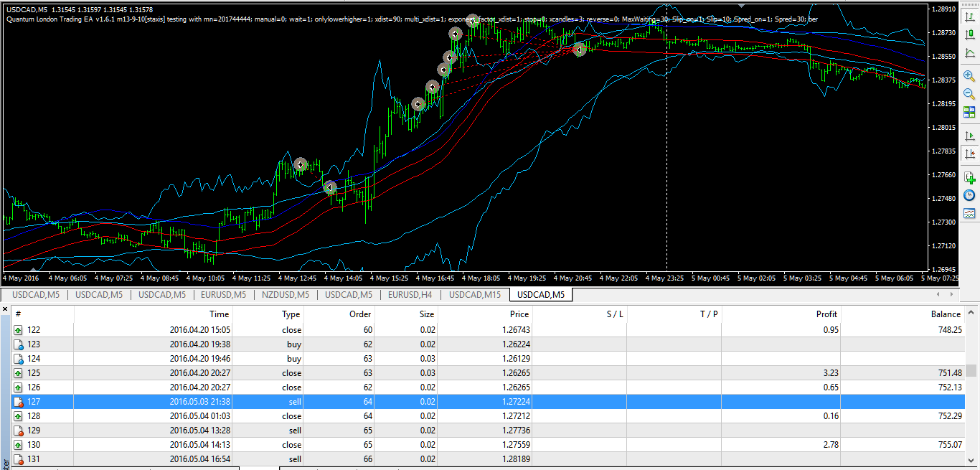Screen dimensions: 980x470
Task: Click the close-trade icon in row 126
Action: [18, 387]
